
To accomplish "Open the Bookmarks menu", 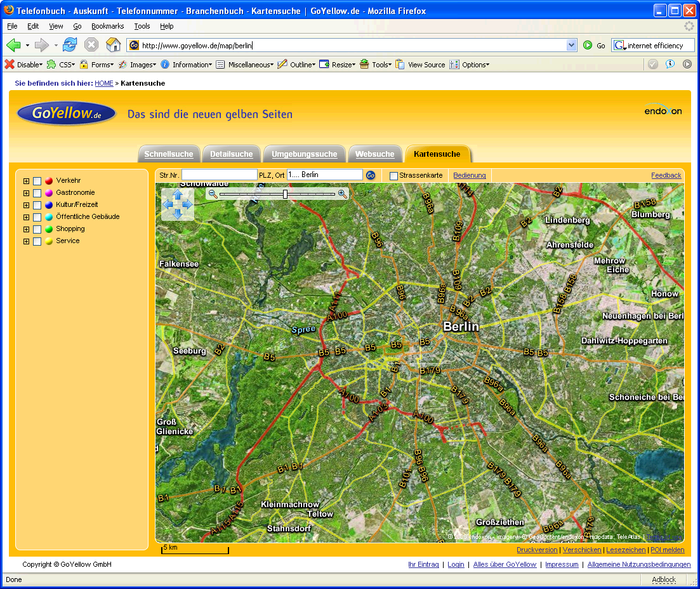I will click(107, 26).
